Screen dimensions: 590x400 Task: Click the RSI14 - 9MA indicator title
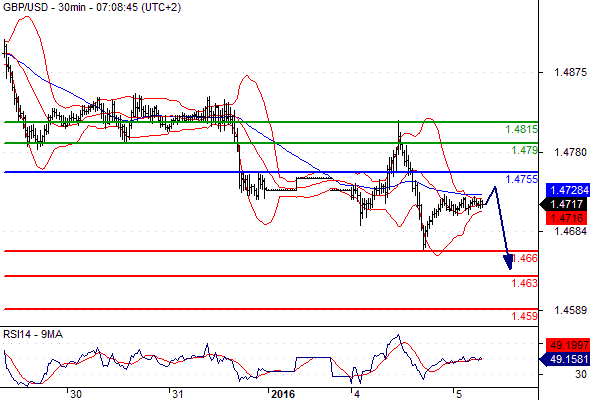point(33,334)
